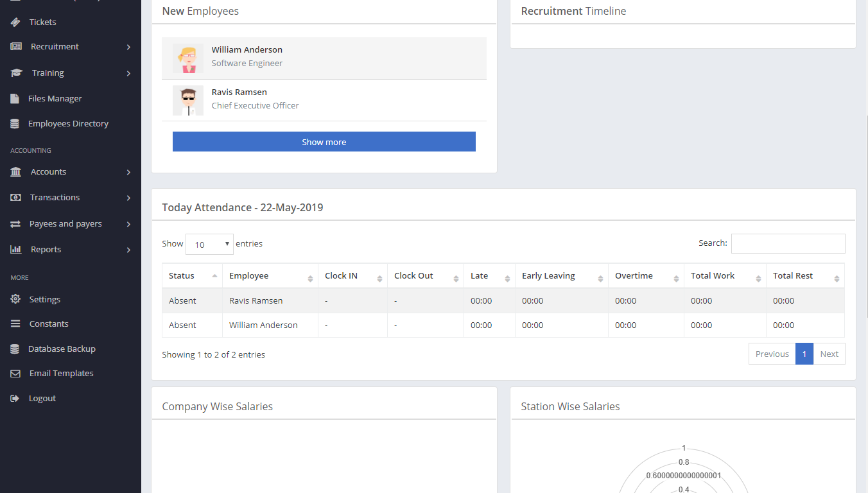
Task: Click the Tickets icon in sidebar
Action: (x=15, y=22)
